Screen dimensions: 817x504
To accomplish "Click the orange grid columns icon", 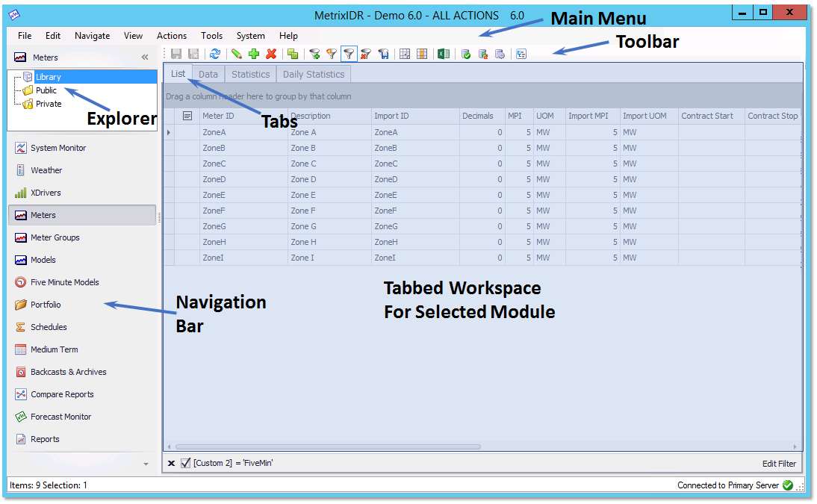I will (x=422, y=54).
